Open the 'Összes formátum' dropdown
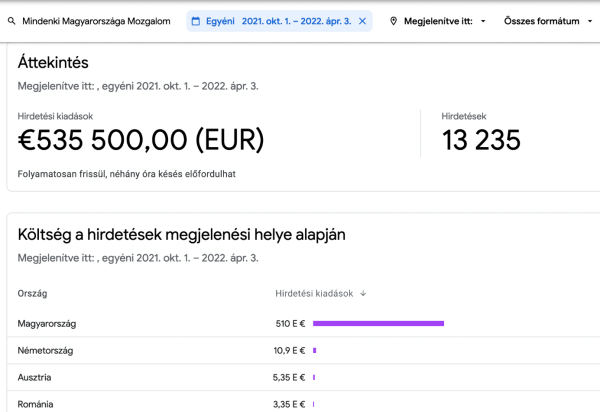 point(548,21)
